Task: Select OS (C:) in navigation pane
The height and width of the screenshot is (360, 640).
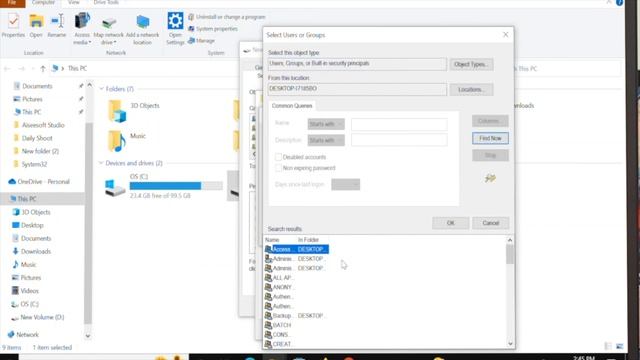Action: pyautogui.click(x=29, y=304)
